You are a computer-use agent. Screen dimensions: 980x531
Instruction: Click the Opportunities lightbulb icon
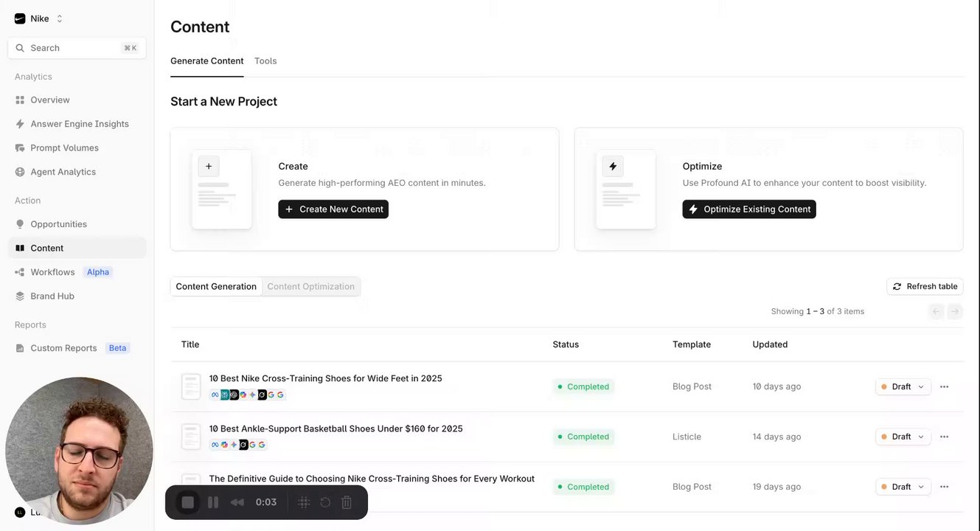click(x=20, y=224)
